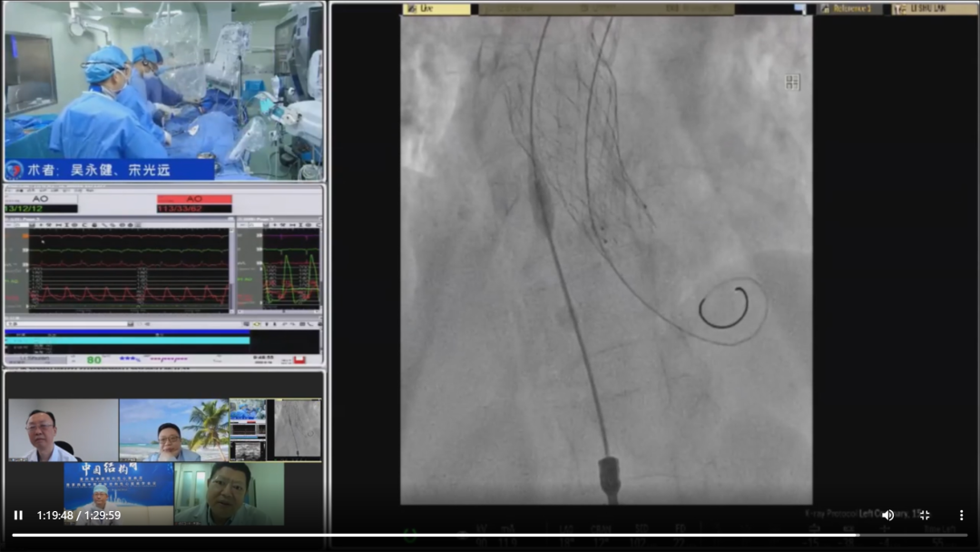Select the participant with beach background
Image resolution: width=980 pixels, height=552 pixels.
point(173,430)
